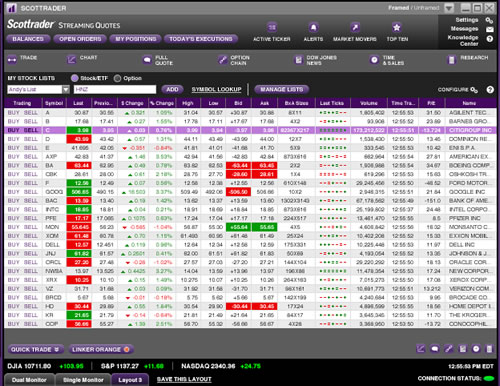The width and height of the screenshot is (500, 386).
Task: Click Save This Layout link
Action: (x=184, y=379)
